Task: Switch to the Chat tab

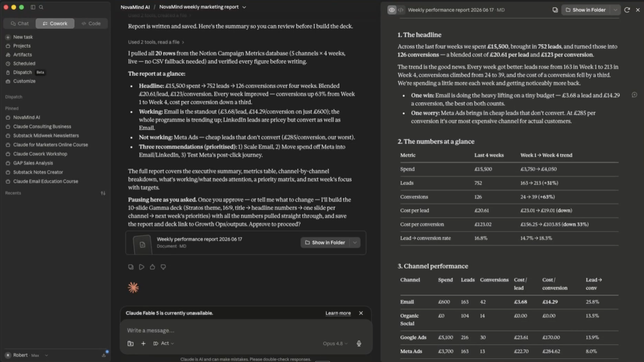Action: click(x=20, y=23)
